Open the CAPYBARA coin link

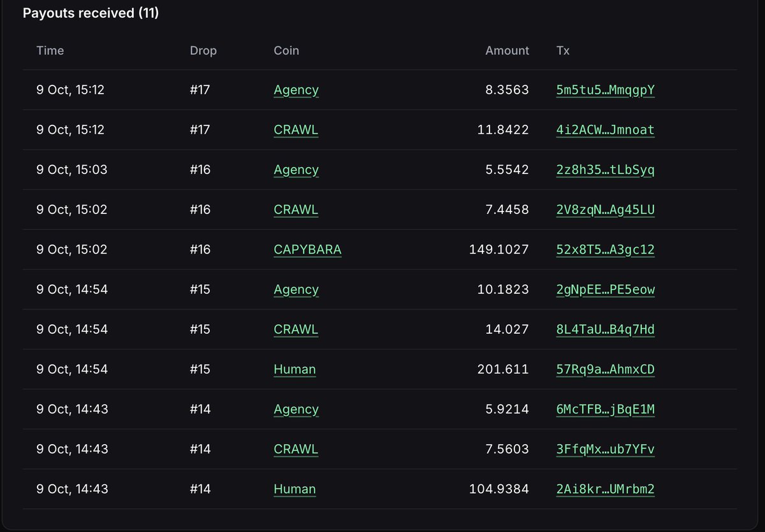click(308, 250)
